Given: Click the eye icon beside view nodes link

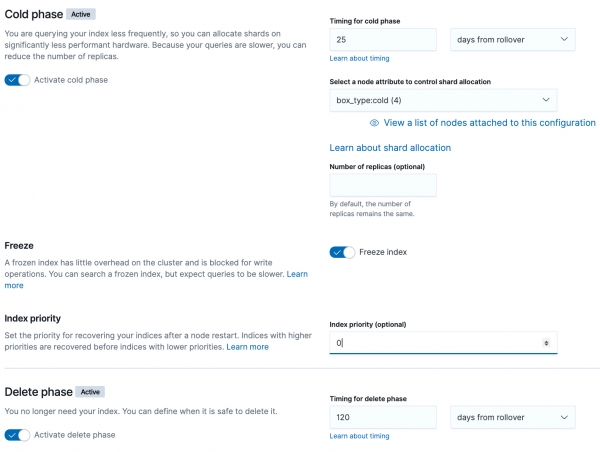Looking at the screenshot, I should click(374, 123).
